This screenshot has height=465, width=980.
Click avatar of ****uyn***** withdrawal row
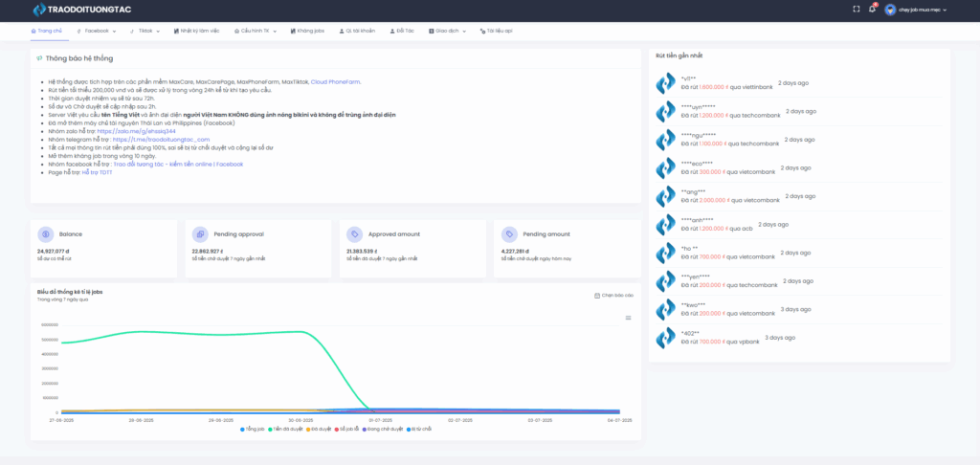[666, 111]
